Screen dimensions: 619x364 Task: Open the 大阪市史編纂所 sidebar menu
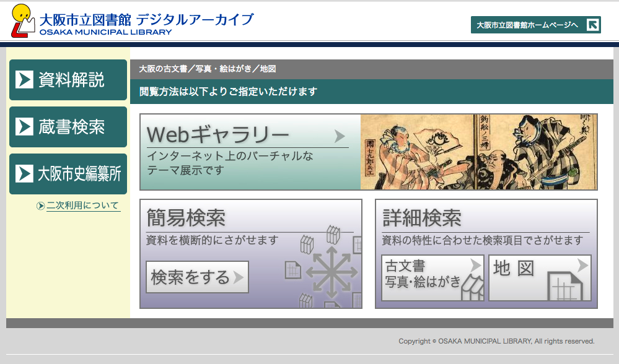coord(68,173)
